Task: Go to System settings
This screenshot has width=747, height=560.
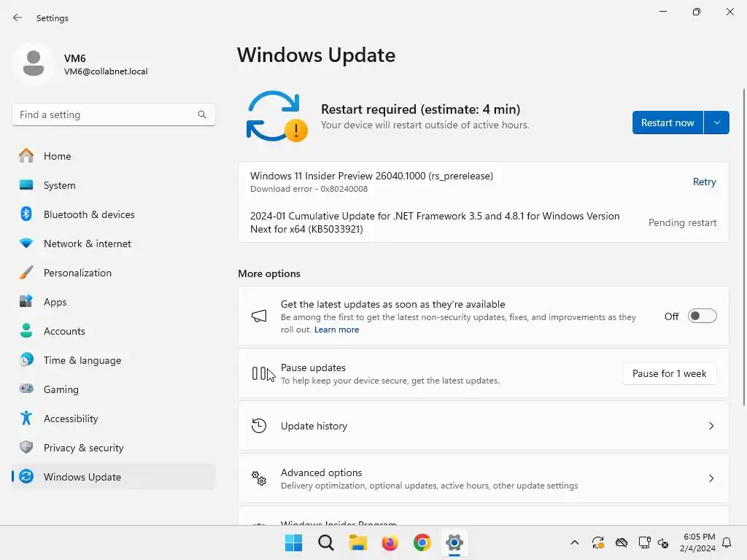Action: click(114, 184)
